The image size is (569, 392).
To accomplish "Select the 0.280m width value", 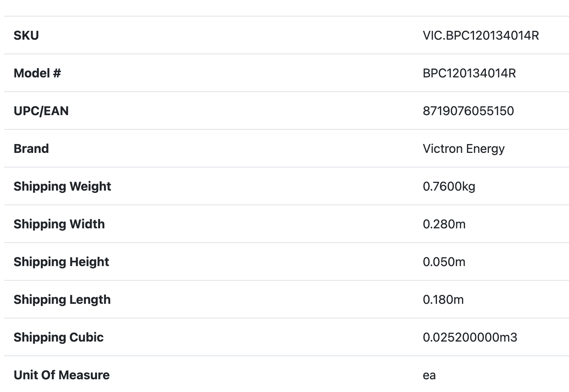I will [x=444, y=224].
